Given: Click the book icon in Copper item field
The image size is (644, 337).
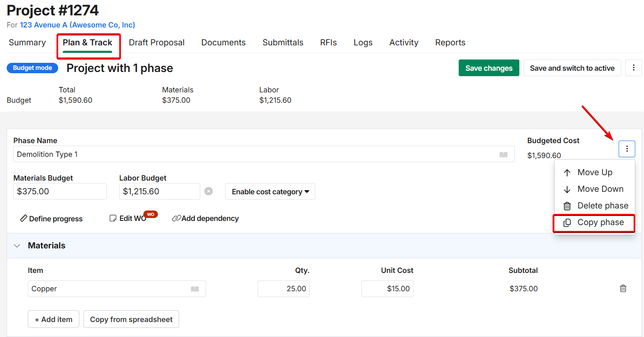Looking at the screenshot, I should click(194, 289).
